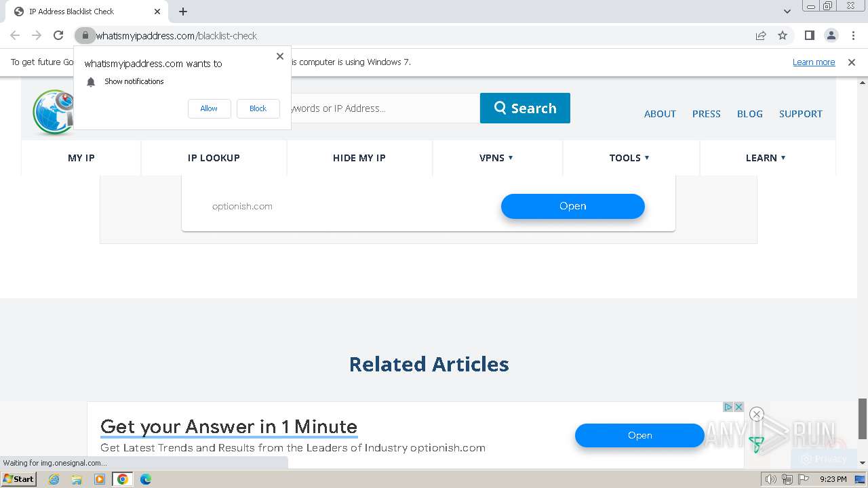The width and height of the screenshot is (868, 488).
Task: Share this page using the share icon
Action: coord(761,35)
